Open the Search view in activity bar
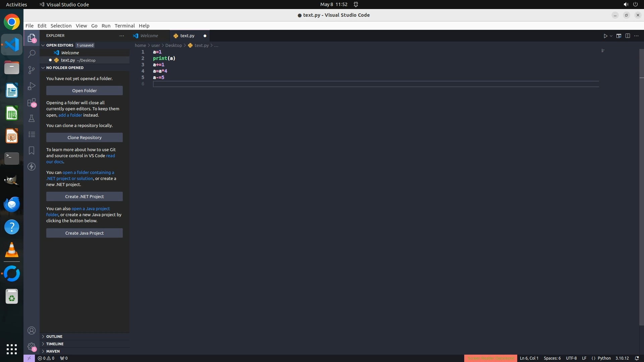The width and height of the screenshot is (644, 362). [32, 54]
